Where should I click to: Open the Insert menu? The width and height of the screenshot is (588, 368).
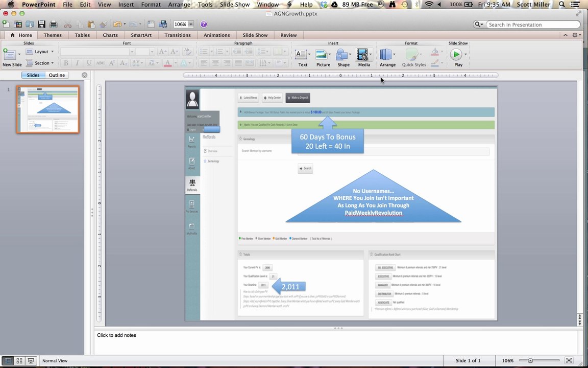pyautogui.click(x=126, y=5)
